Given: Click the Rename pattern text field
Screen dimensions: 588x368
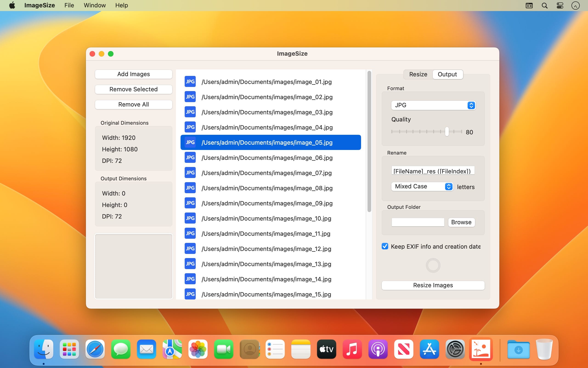Looking at the screenshot, I should pyautogui.click(x=433, y=171).
